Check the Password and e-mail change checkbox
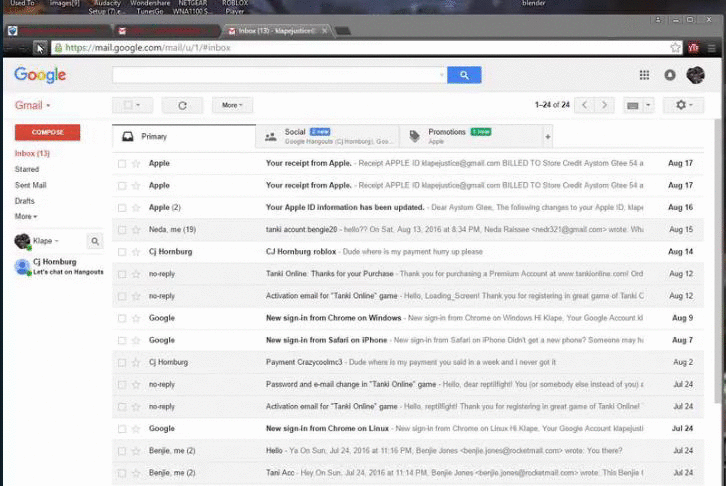Image resolution: width=726 pixels, height=486 pixels. (122, 385)
